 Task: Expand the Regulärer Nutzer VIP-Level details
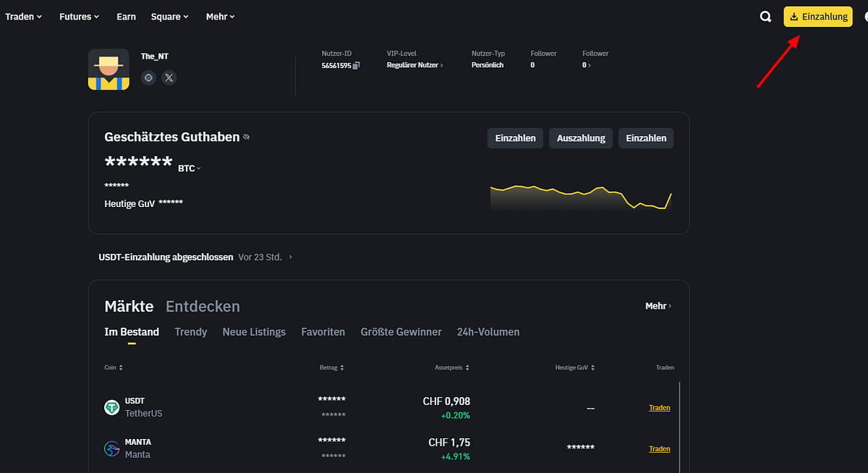[x=415, y=64]
